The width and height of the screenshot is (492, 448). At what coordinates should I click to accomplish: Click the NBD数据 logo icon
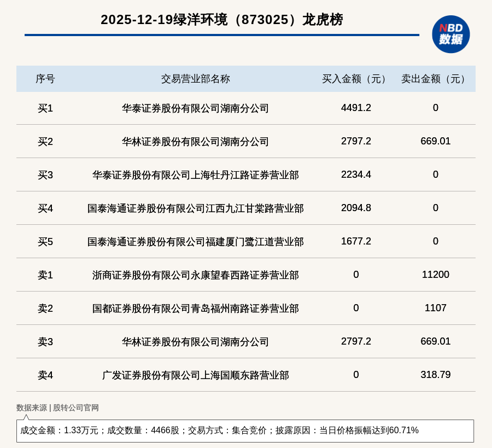[450, 34]
